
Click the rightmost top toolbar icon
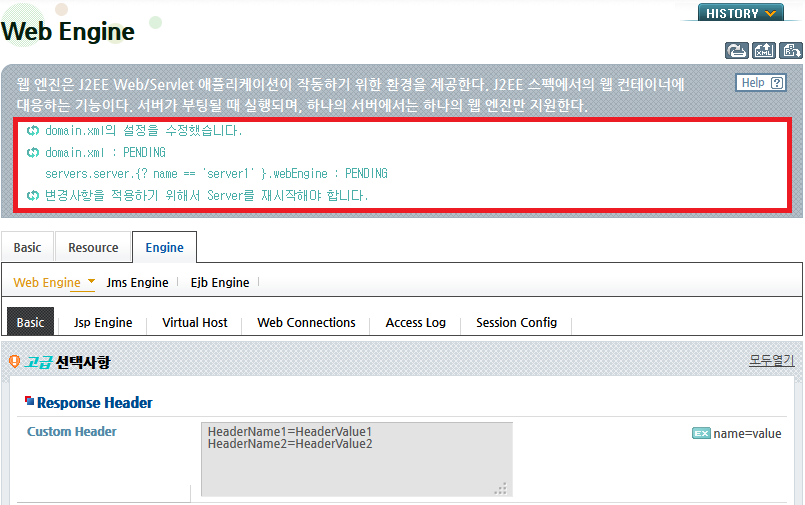coord(791,50)
